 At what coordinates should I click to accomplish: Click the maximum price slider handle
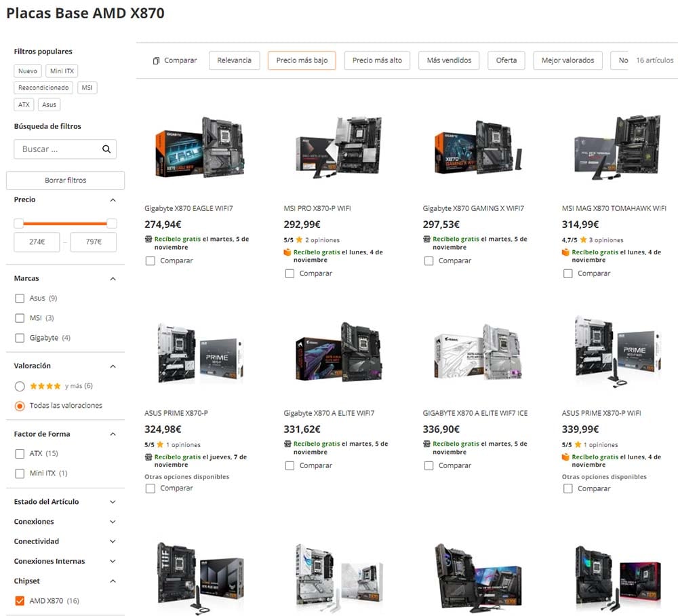(112, 224)
